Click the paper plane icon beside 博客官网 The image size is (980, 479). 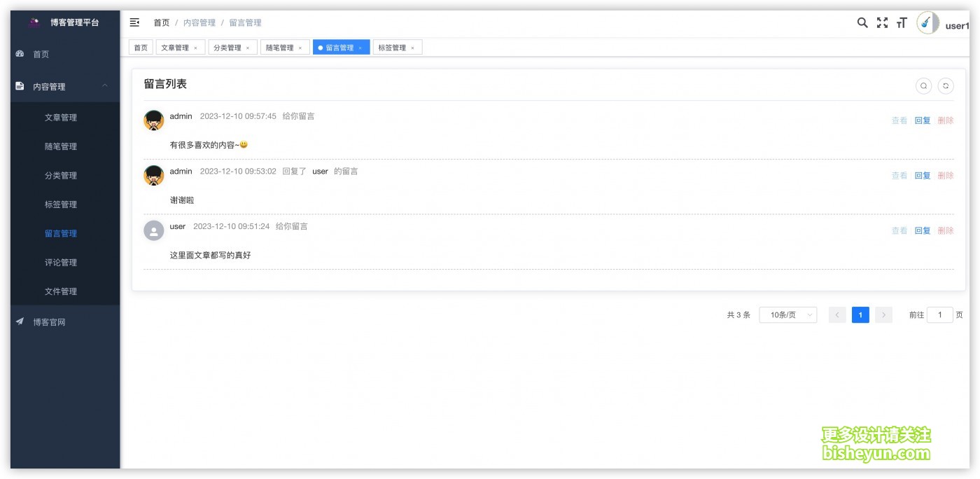20,322
